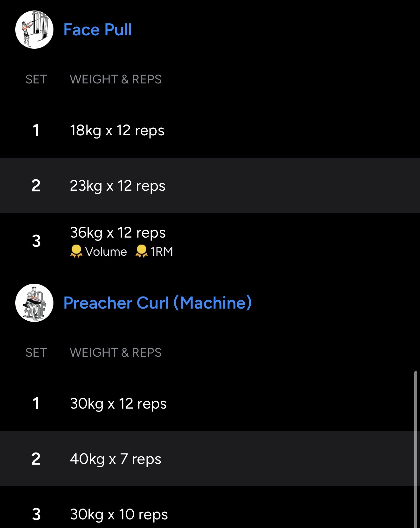Tap Preacher Curl set number 2
This screenshot has width=420, height=528.
tap(36, 459)
